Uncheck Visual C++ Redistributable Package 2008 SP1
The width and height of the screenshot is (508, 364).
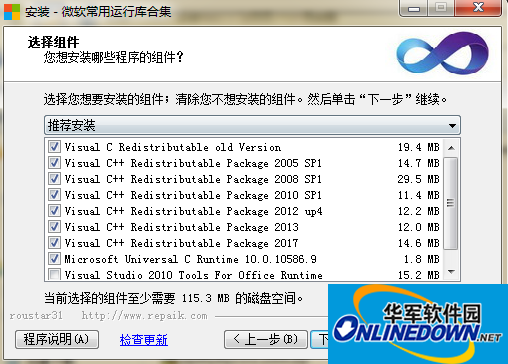tap(54, 179)
